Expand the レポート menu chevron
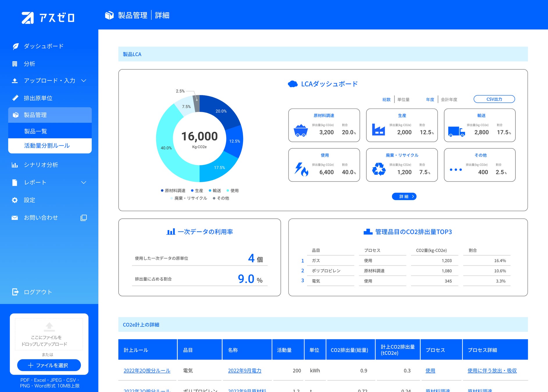This screenshot has width=548, height=392. (84, 183)
